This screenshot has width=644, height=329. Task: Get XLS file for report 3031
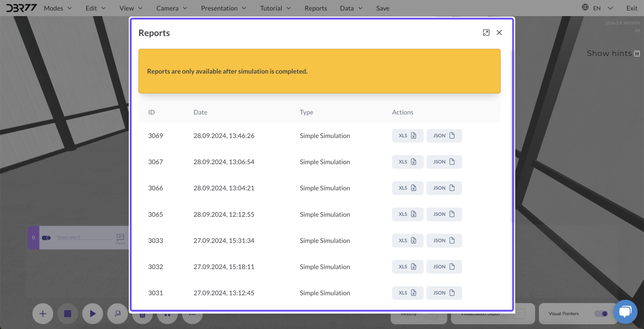407,293
